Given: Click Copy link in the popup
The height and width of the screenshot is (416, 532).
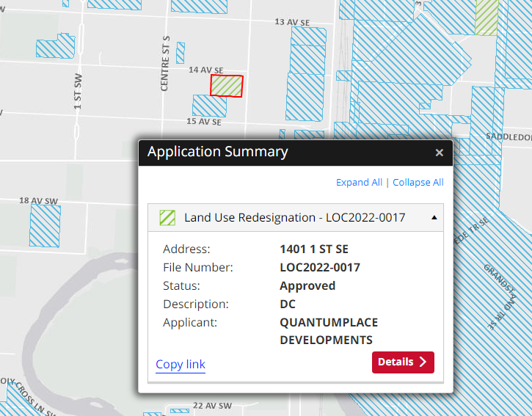Looking at the screenshot, I should tap(181, 365).
